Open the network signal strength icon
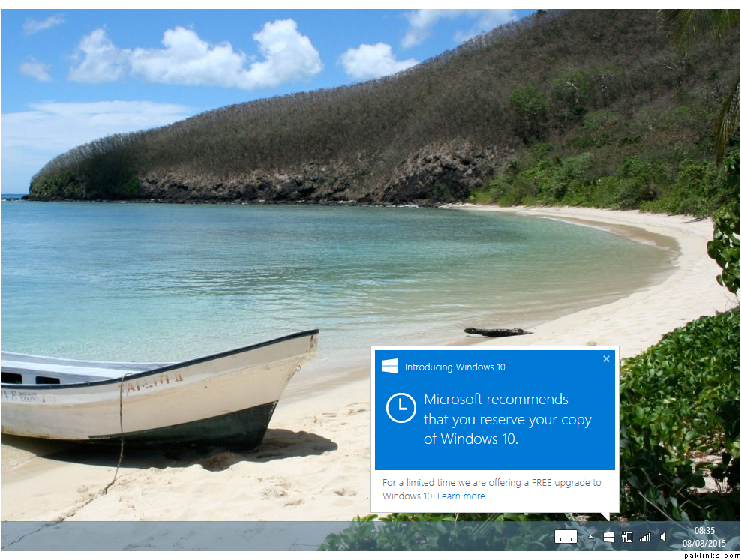Viewport: 741px width, 560px height. [644, 537]
